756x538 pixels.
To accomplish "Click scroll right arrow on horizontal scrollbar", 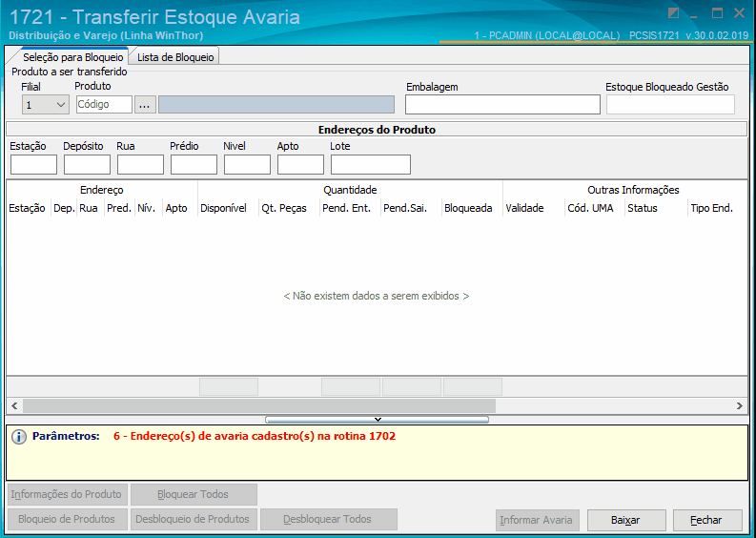I will tap(740, 405).
